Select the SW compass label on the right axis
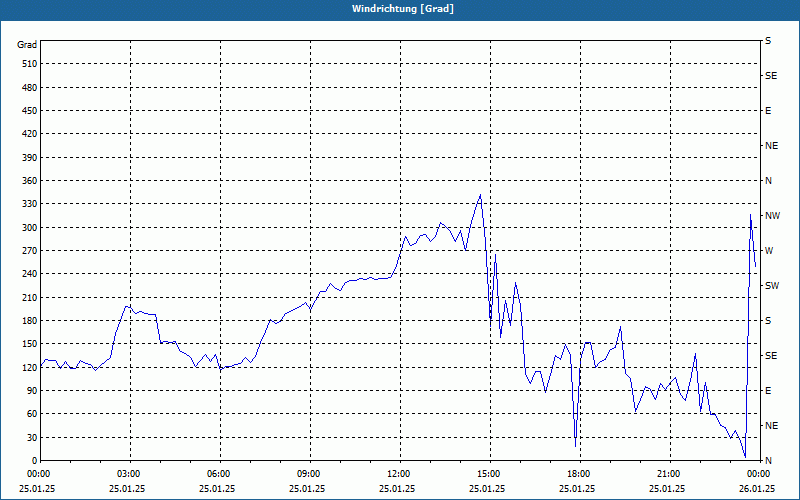The image size is (800, 500). 772,286
